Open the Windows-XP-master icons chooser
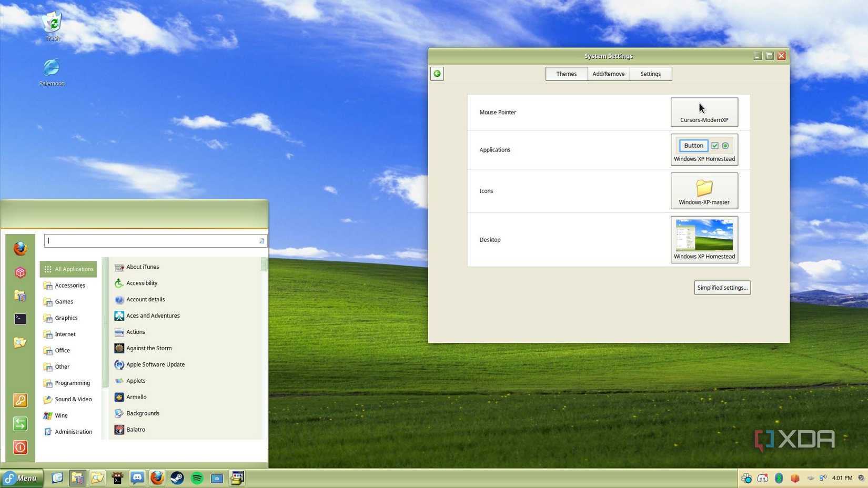 tap(704, 191)
